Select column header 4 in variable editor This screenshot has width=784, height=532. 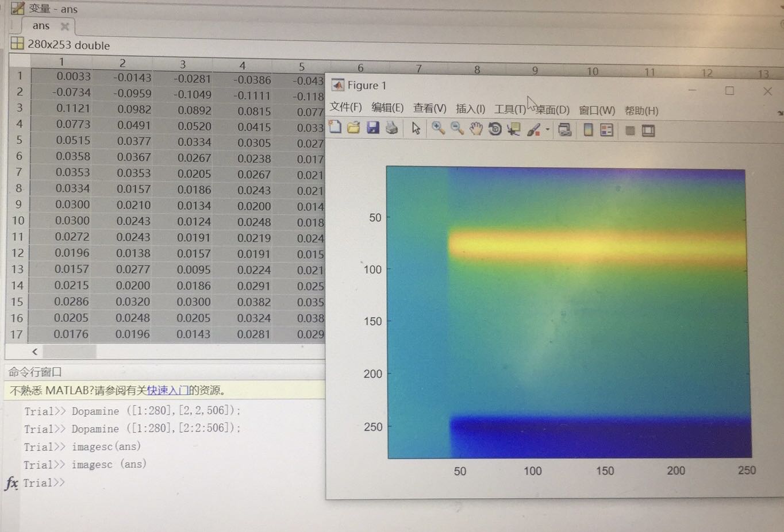[x=243, y=65]
